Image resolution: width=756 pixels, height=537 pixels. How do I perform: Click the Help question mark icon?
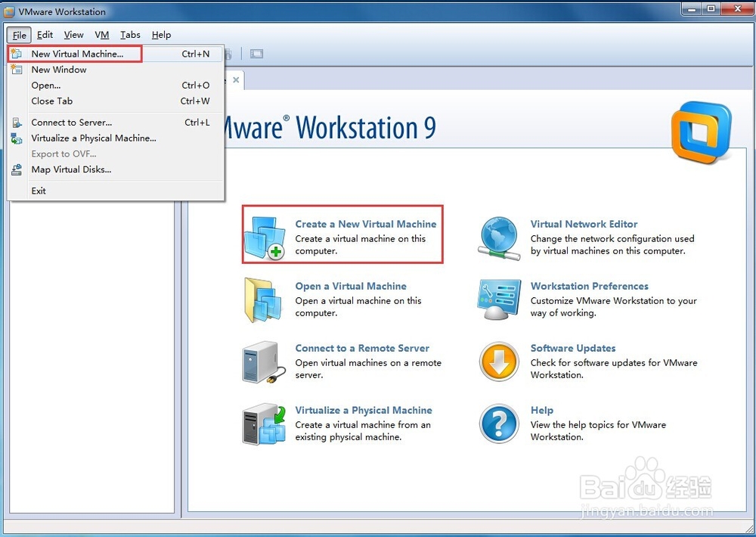pyautogui.click(x=499, y=424)
